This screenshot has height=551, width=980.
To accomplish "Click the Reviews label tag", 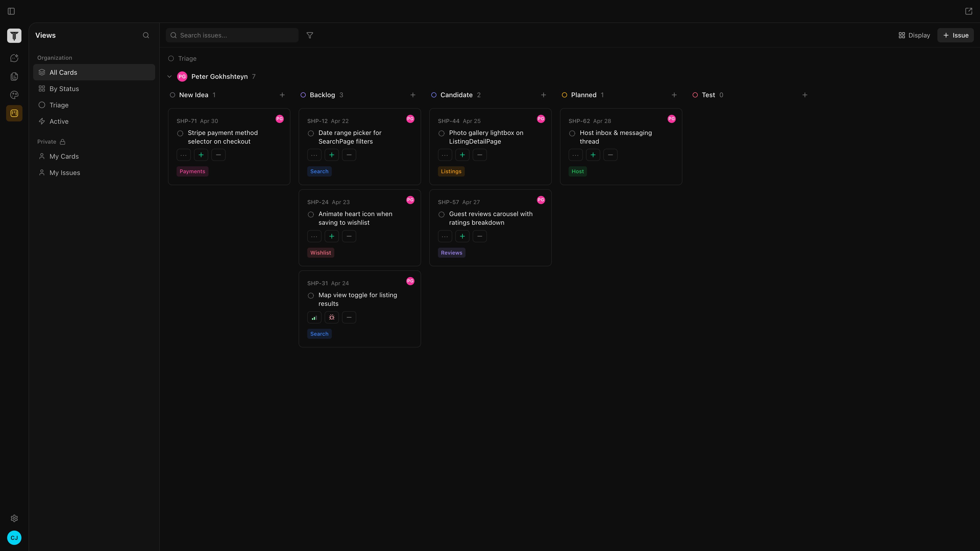I will [x=451, y=253].
